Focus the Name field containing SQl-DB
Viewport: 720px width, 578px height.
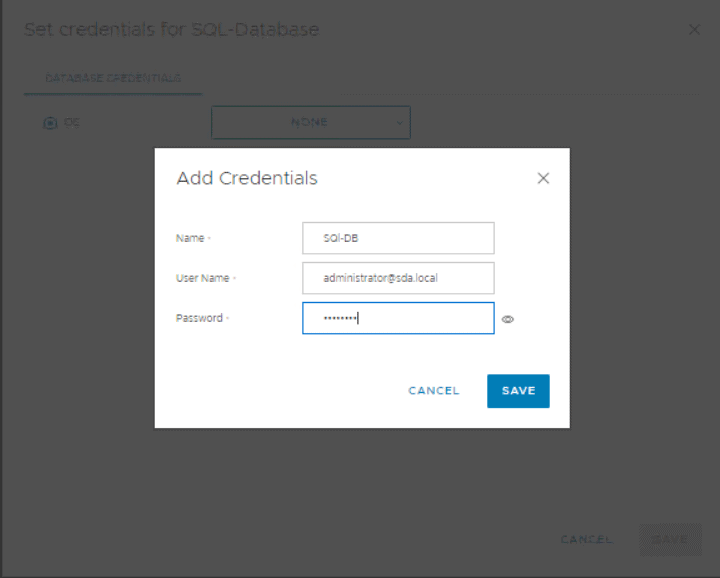coord(398,238)
